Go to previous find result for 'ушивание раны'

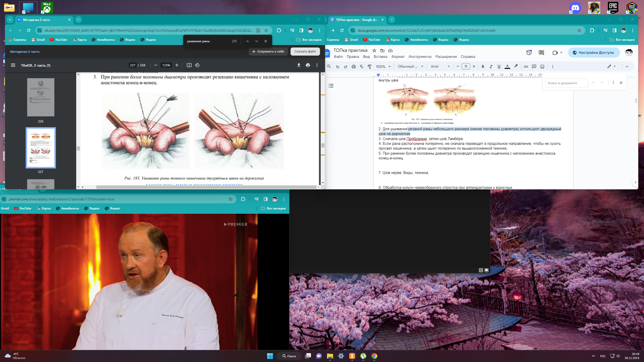[x=247, y=41]
